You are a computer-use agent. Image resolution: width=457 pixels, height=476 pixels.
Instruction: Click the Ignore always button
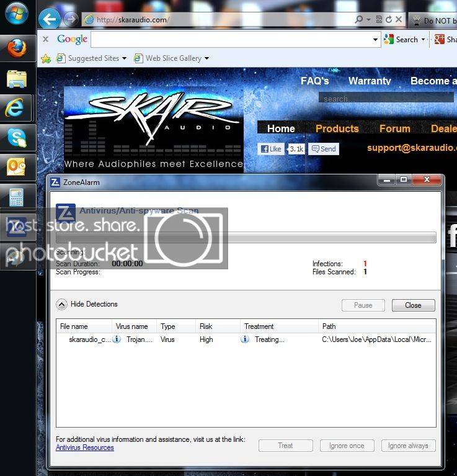click(408, 446)
